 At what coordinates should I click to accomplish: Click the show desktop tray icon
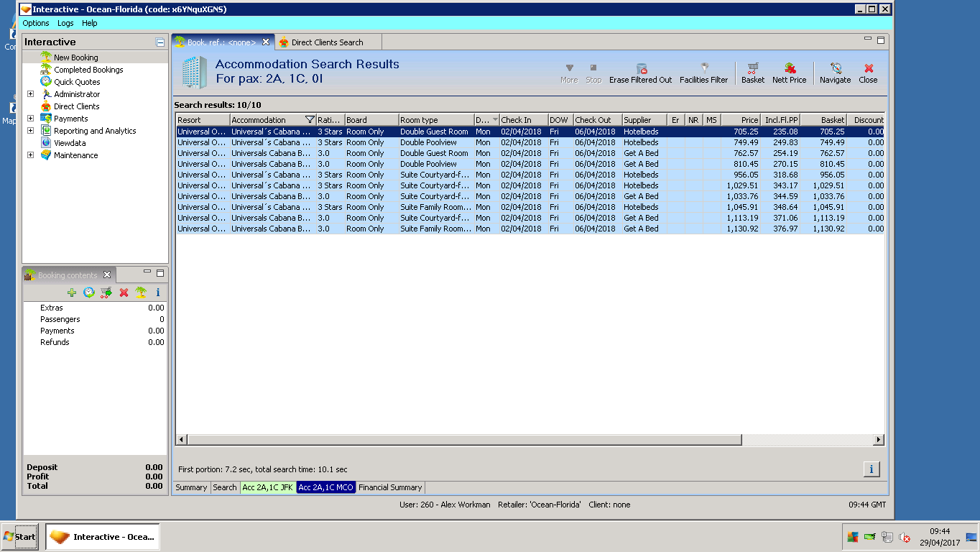[x=971, y=537]
